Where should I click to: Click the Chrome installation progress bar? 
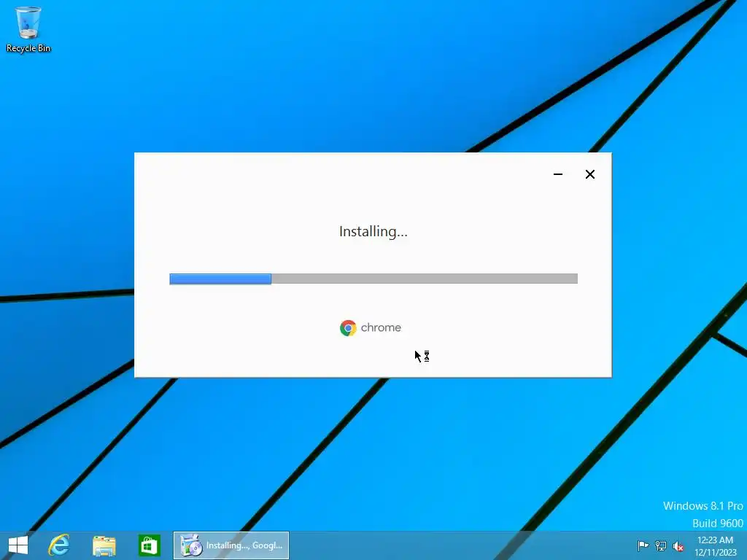point(373,279)
